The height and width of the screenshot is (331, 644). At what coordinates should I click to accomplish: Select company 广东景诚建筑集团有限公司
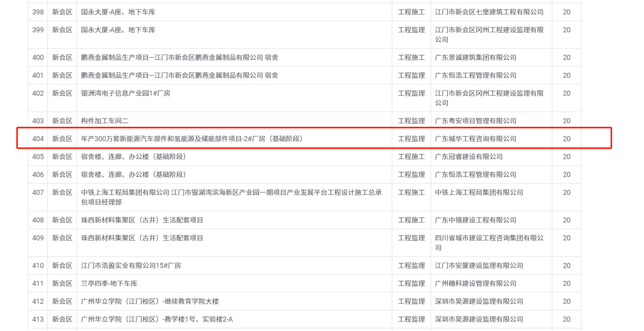coord(475,58)
